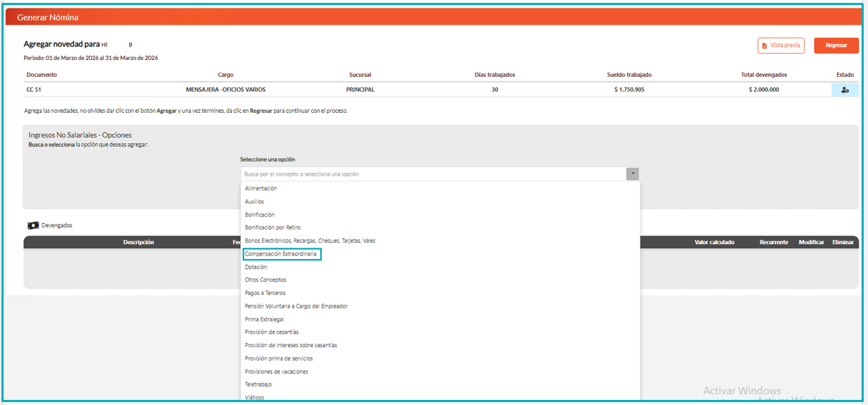Expand the option dropdown arrow
This screenshot has width=868, height=405.
pyautogui.click(x=632, y=174)
